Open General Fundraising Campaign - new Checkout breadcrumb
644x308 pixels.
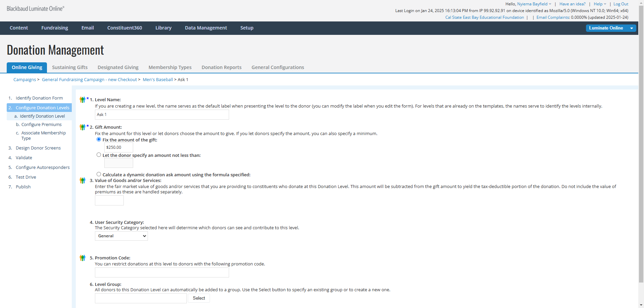point(89,80)
